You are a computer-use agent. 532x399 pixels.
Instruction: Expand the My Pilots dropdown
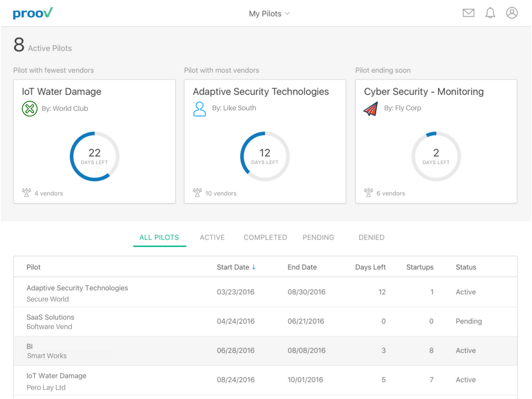269,14
